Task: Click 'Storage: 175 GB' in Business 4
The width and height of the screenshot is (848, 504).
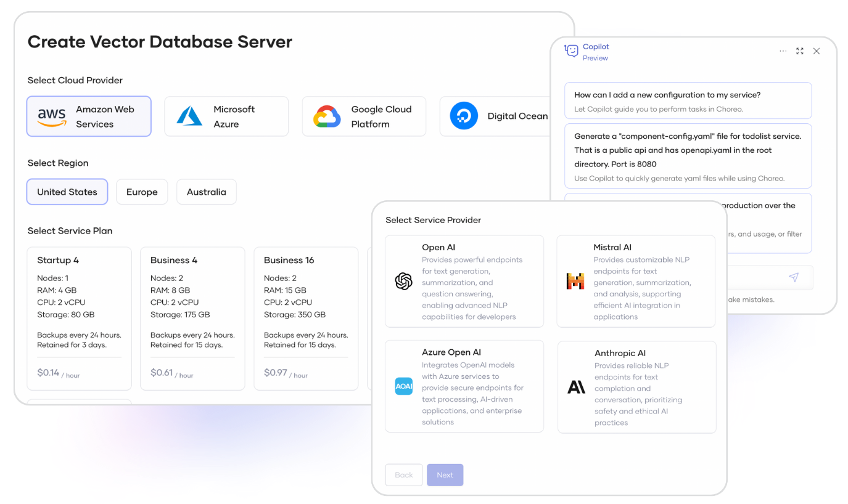Action: click(180, 314)
